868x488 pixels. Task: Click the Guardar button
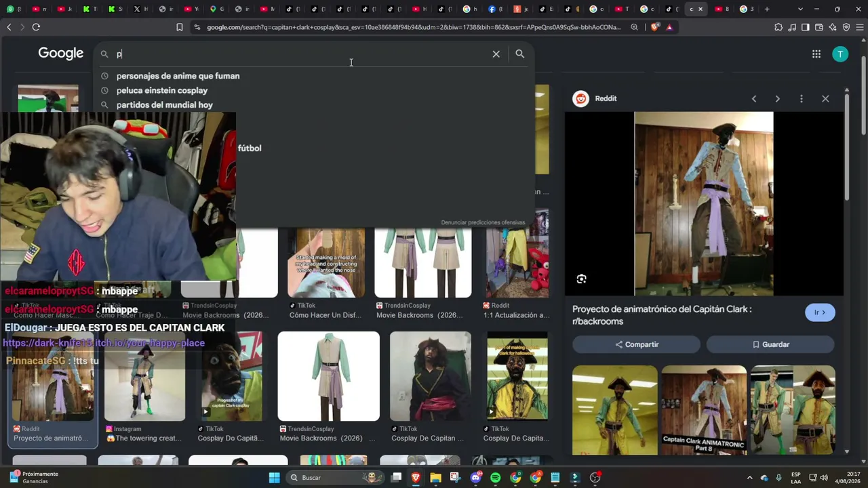pyautogui.click(x=770, y=344)
